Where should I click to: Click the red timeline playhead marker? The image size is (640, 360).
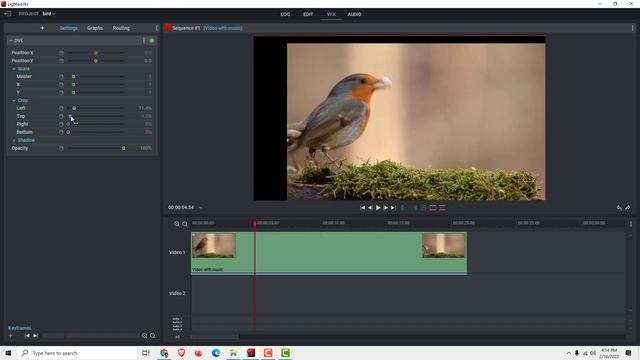click(x=254, y=224)
